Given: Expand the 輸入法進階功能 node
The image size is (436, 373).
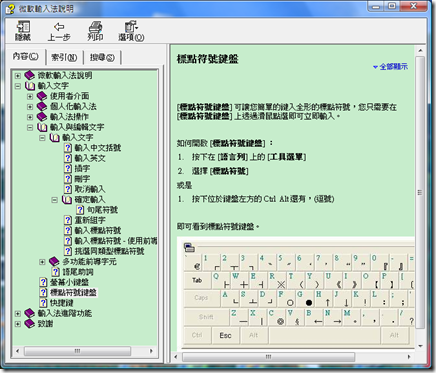Looking at the screenshot, I should click(x=18, y=313).
